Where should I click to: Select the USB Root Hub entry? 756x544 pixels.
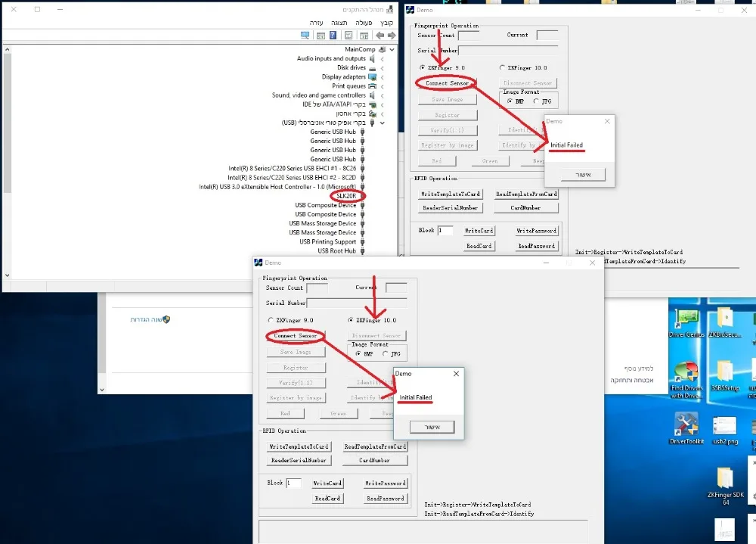click(336, 251)
